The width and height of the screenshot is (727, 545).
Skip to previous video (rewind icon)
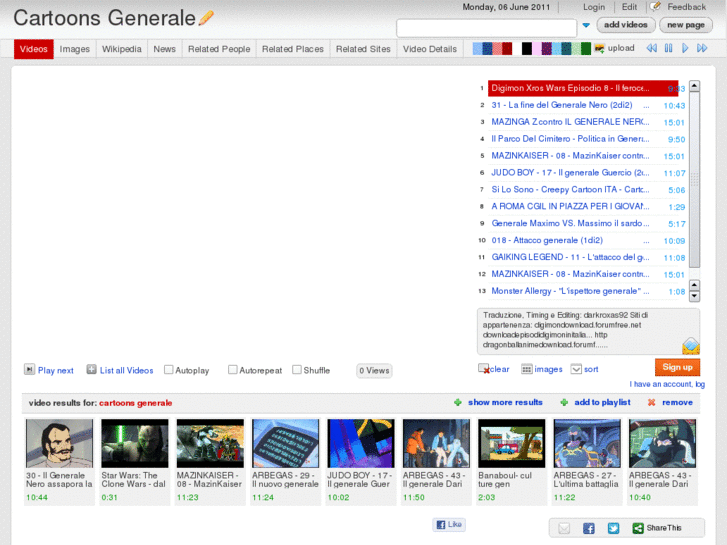pos(651,48)
